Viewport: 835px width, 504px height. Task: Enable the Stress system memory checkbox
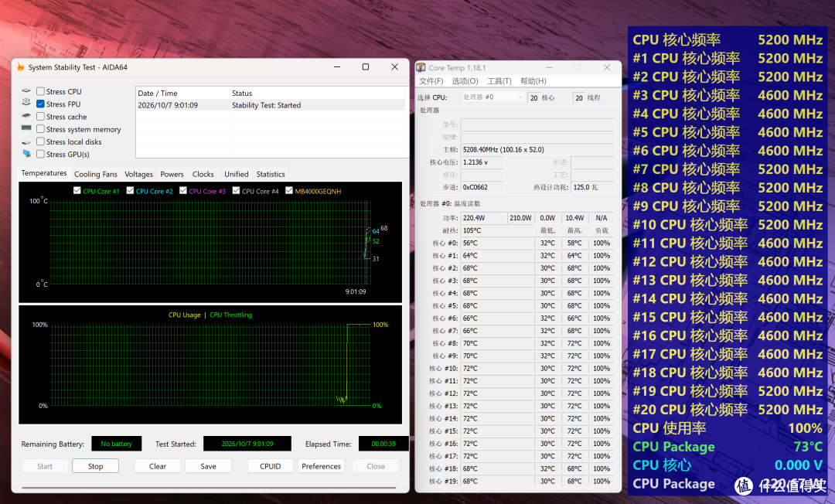(x=40, y=129)
